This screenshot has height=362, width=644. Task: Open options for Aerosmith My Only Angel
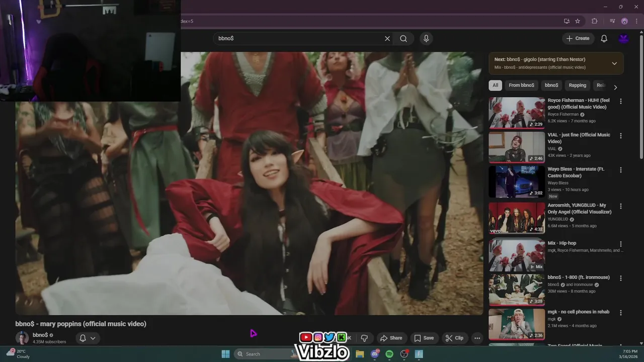click(x=620, y=206)
